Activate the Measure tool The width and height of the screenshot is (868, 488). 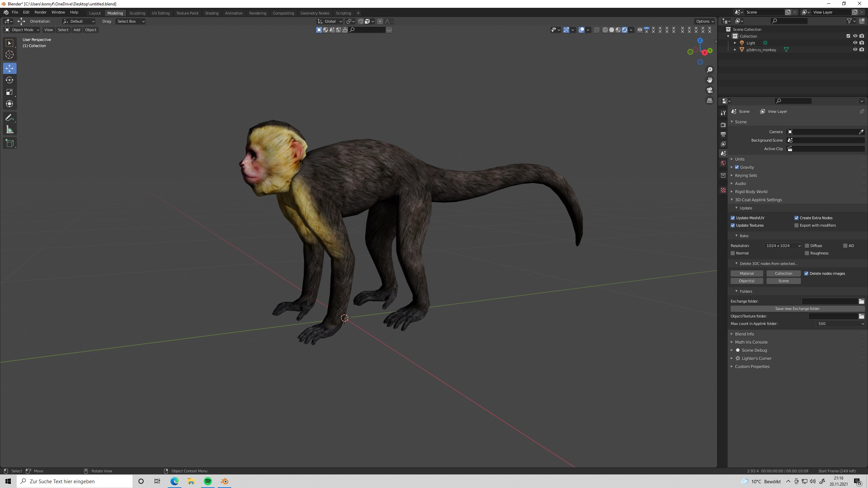pyautogui.click(x=9, y=130)
